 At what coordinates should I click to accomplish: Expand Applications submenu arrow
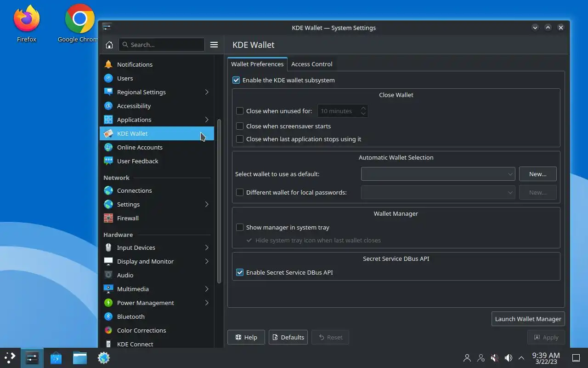tap(207, 120)
